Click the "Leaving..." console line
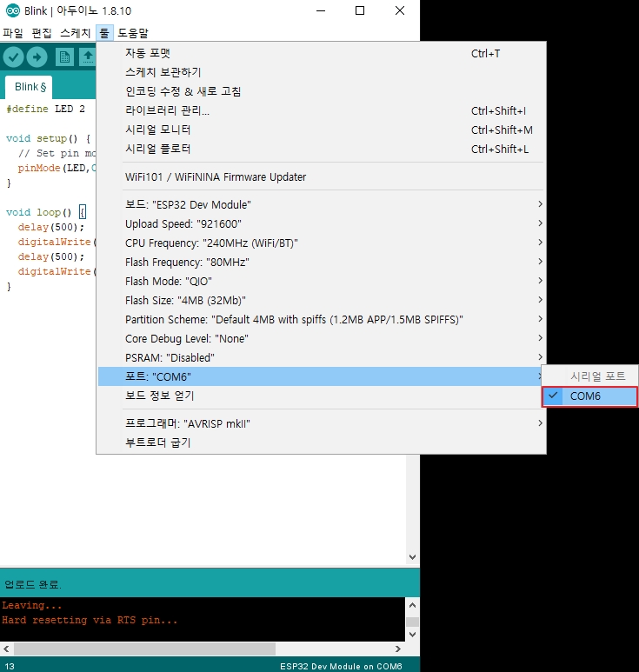The image size is (639, 672). 31,605
